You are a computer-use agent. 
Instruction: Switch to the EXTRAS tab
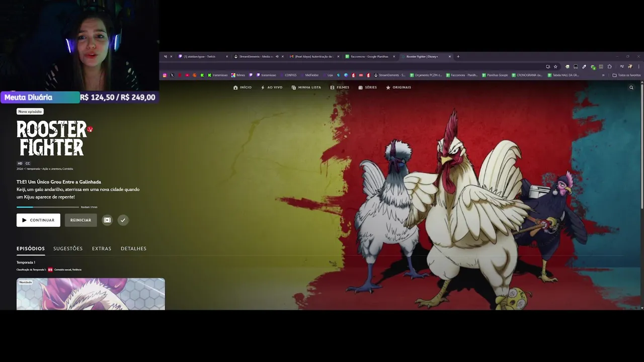click(x=102, y=248)
